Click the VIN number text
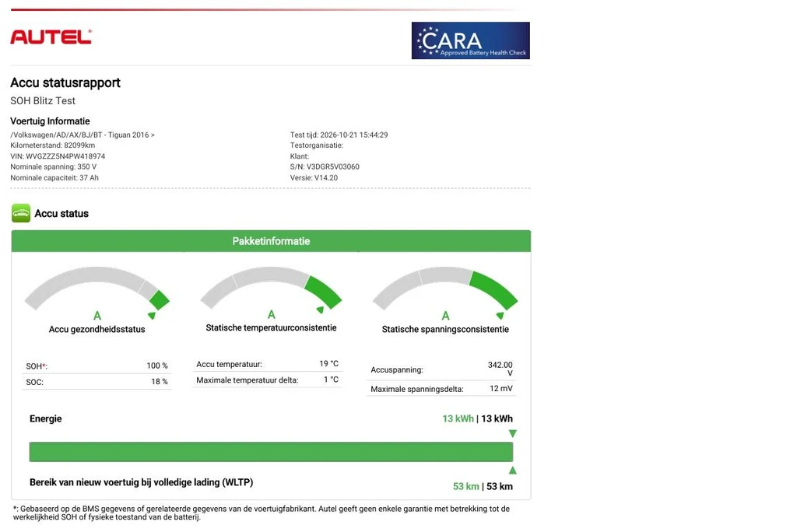Screen dimensions: 797x532 pyautogui.click(x=58, y=156)
